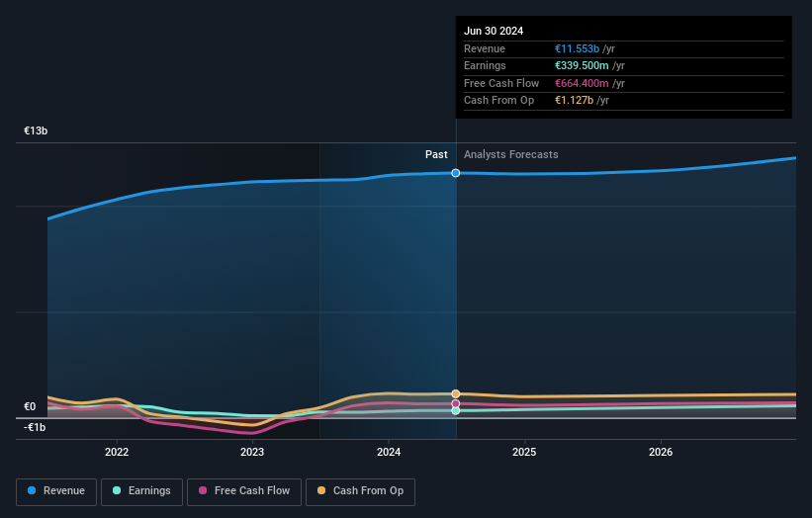The image size is (812, 518).
Task: Click the pink Free Cash Flow legend dot
Action: click(203, 490)
